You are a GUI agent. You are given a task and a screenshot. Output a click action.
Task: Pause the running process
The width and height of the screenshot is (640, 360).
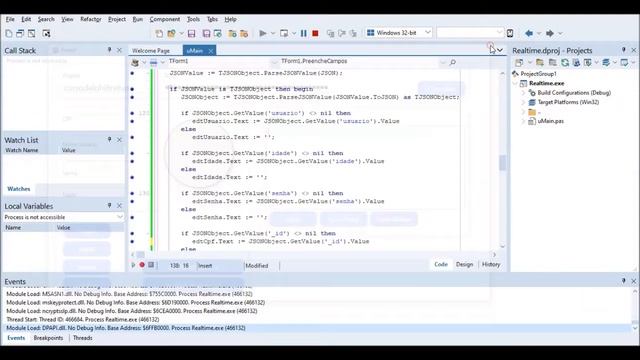pos(304,33)
